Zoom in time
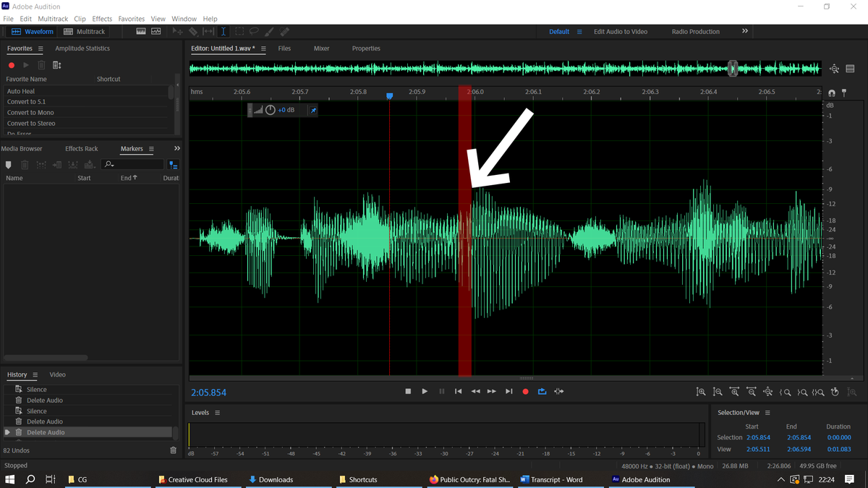The image size is (868, 488). click(x=734, y=392)
